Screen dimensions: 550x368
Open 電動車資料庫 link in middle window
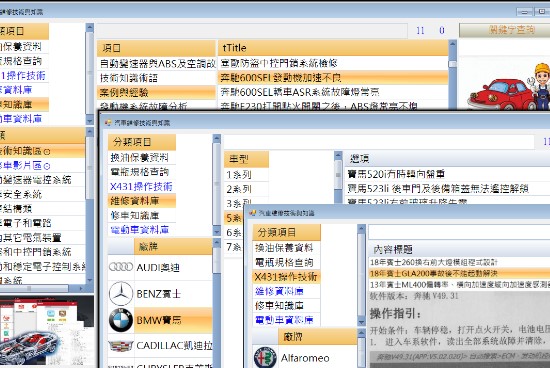(140, 230)
